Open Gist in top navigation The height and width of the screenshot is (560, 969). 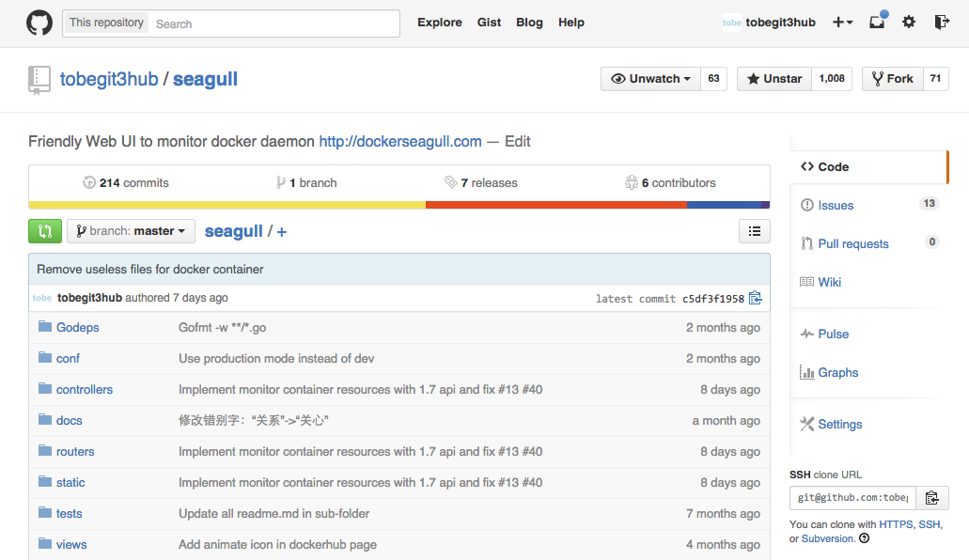[489, 23]
